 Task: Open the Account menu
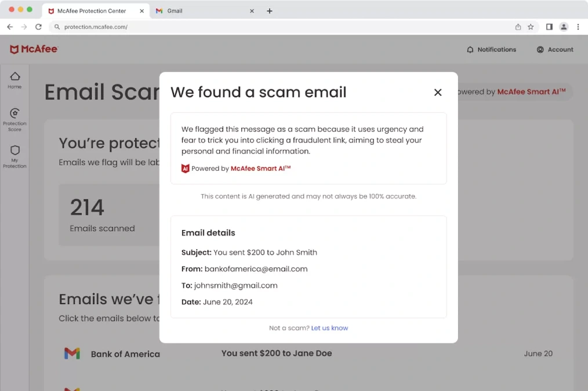point(554,49)
